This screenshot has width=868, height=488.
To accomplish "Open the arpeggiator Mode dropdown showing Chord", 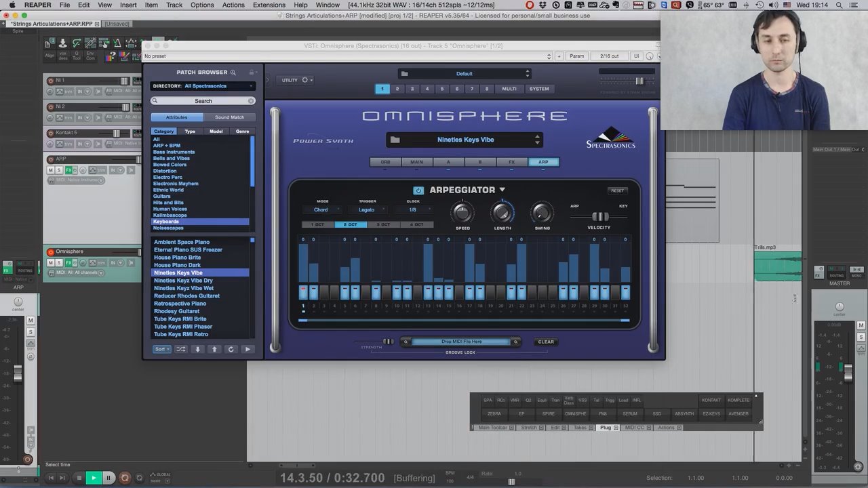I will pos(321,209).
